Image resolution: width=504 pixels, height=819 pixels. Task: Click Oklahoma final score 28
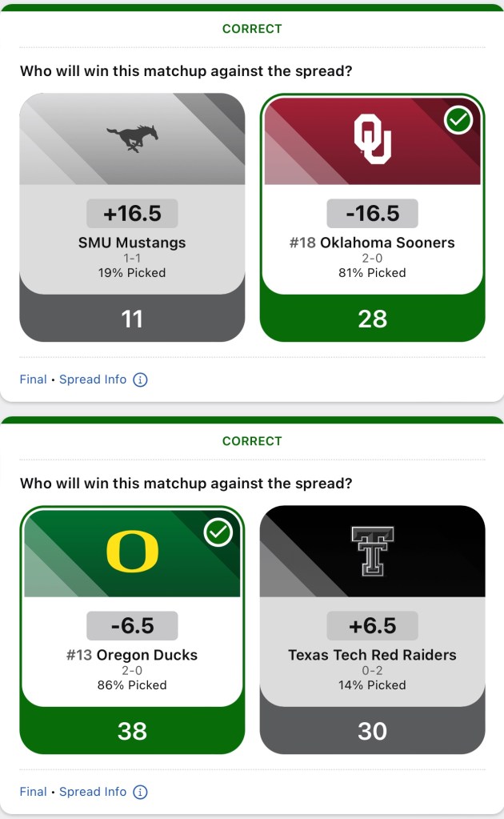pos(373,319)
